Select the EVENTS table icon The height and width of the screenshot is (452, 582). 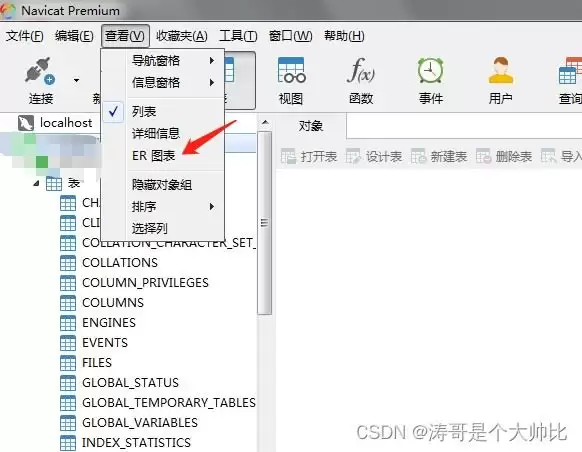68,343
